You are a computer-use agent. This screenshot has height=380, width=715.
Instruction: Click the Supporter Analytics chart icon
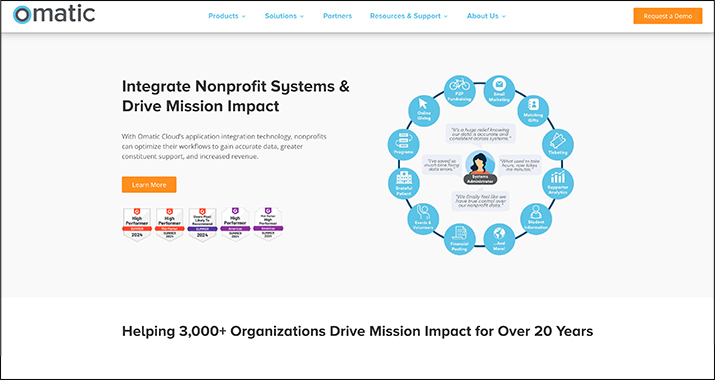pyautogui.click(x=558, y=183)
